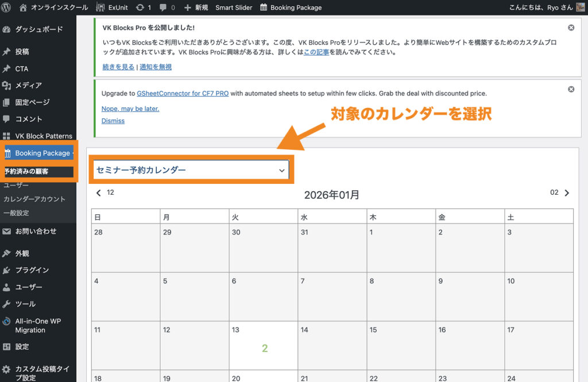Viewport: 588px width, 382px height.
Task: Select カレンダーアカウント submenu item
Action: pyautogui.click(x=34, y=199)
